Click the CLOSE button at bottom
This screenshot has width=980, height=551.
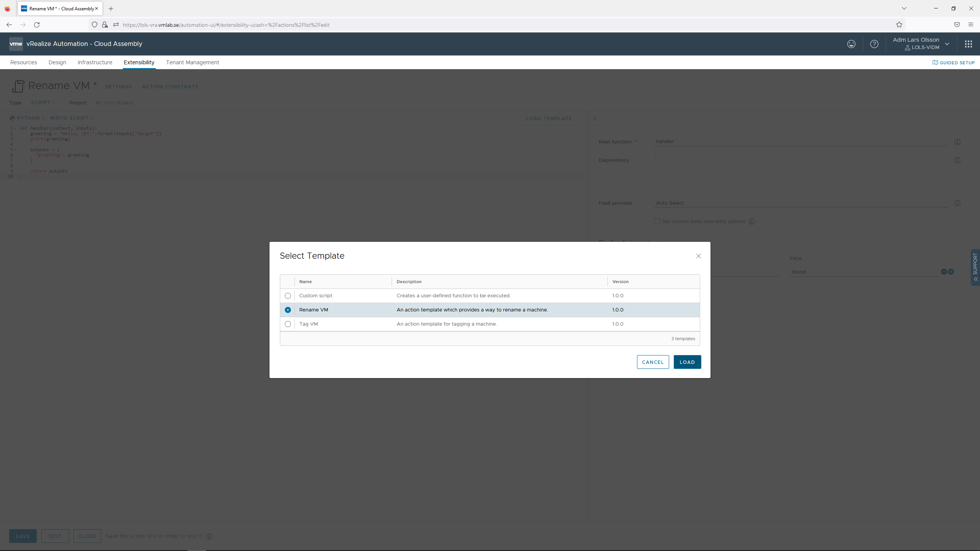coord(87,536)
